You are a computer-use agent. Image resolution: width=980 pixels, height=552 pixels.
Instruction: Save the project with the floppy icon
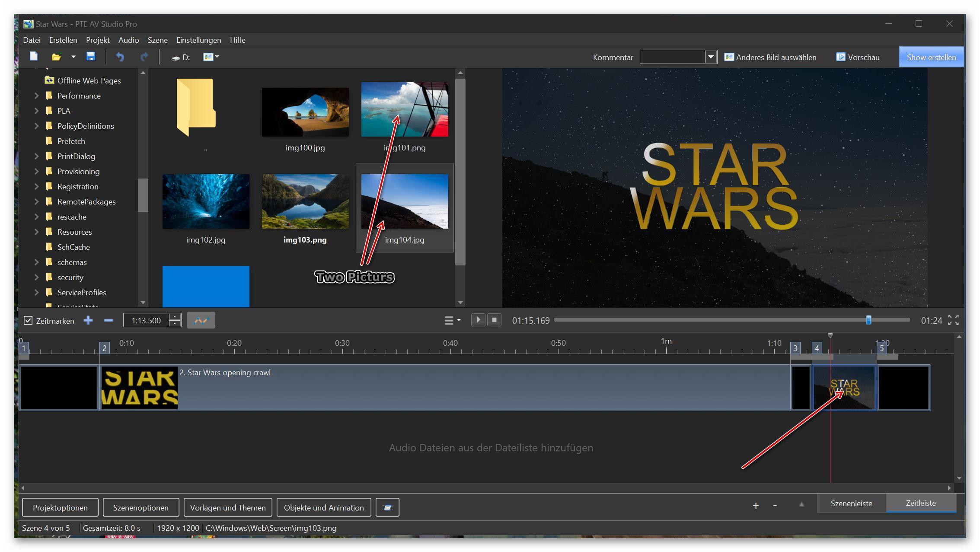[x=91, y=57]
